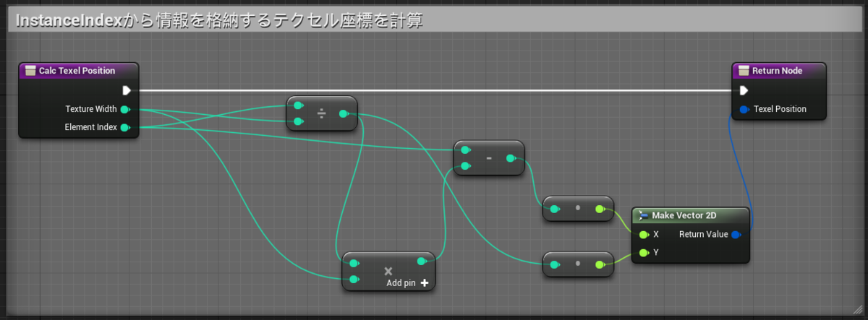Click Add pin on the multiply node
Image resolution: width=868 pixels, height=320 pixels.
(x=408, y=283)
